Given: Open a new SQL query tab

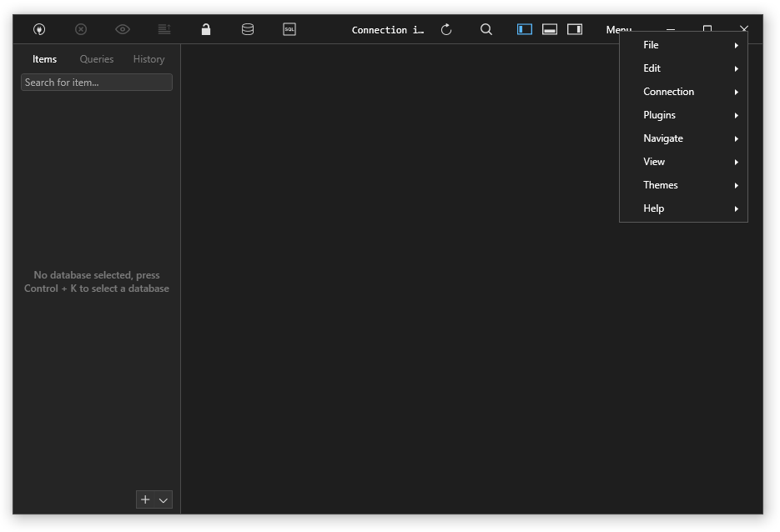Looking at the screenshot, I should [289, 29].
